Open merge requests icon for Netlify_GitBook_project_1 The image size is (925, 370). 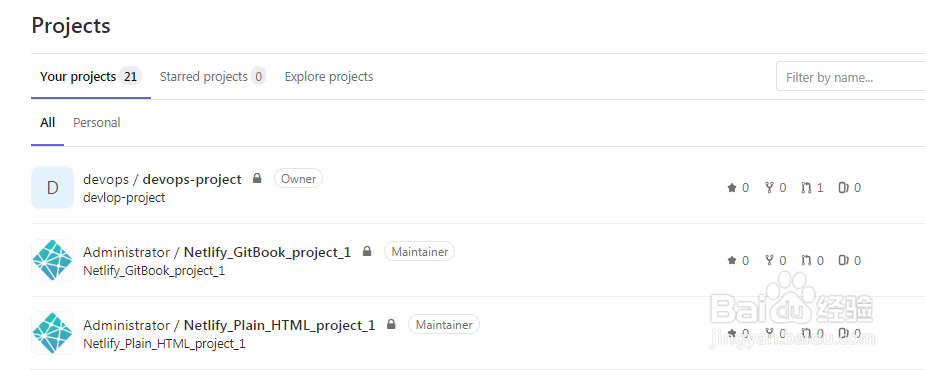pyautogui.click(x=806, y=260)
